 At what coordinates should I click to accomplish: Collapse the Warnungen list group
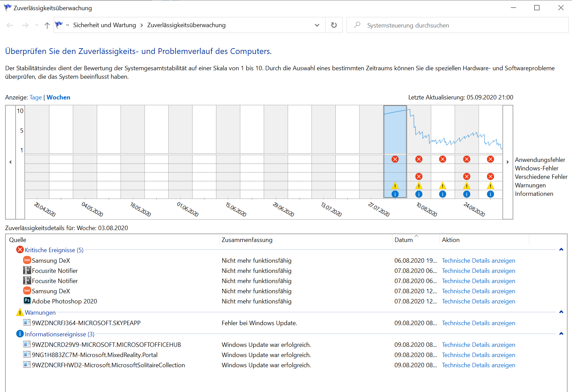pos(561,312)
